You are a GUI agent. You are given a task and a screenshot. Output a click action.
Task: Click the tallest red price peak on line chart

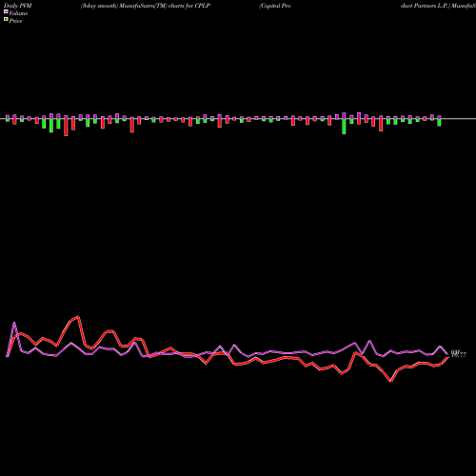[78, 316]
